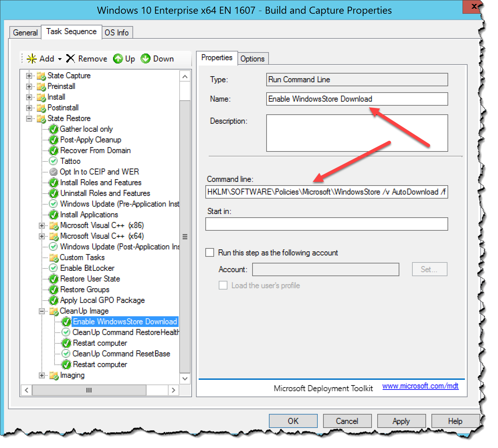The image size is (498, 448).
Task: Collapse the State Restore tree node
Action: 29,118
